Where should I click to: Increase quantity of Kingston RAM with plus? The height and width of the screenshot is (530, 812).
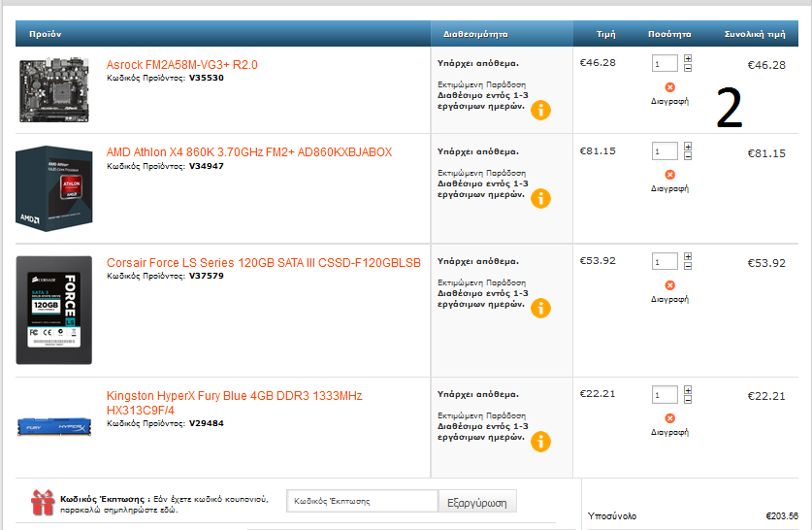pos(688,389)
